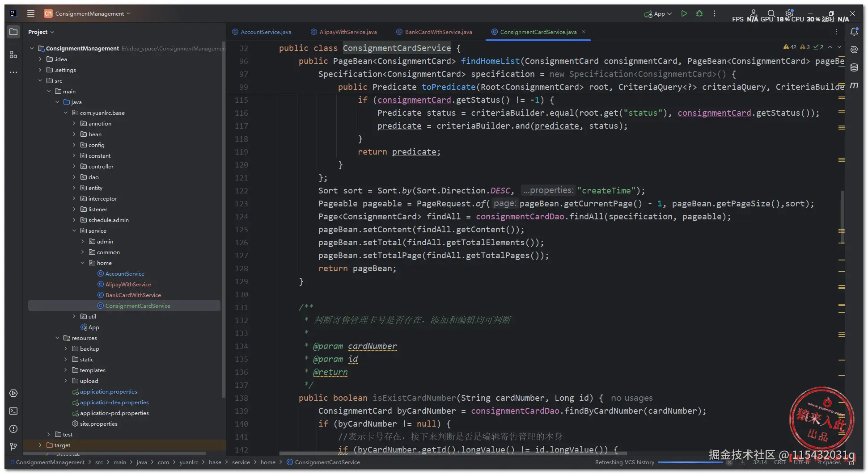The height and width of the screenshot is (474, 868).
Task: Open application.properties file
Action: (105, 391)
